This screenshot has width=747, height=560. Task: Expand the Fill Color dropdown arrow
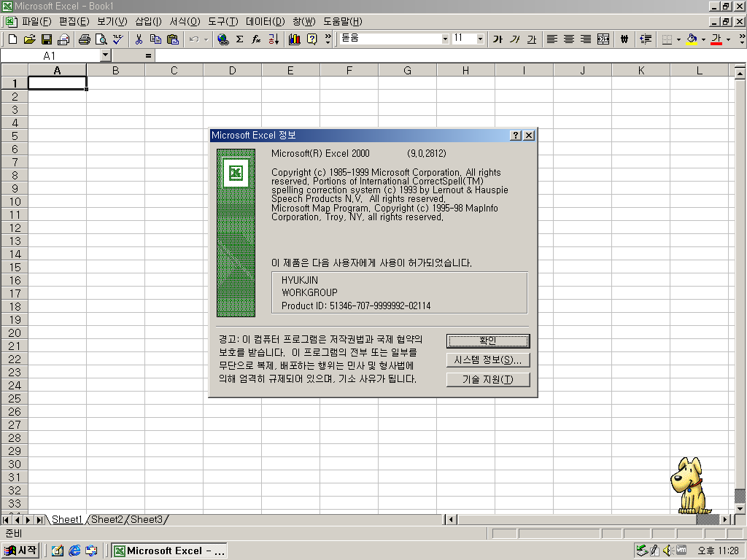[703, 39]
